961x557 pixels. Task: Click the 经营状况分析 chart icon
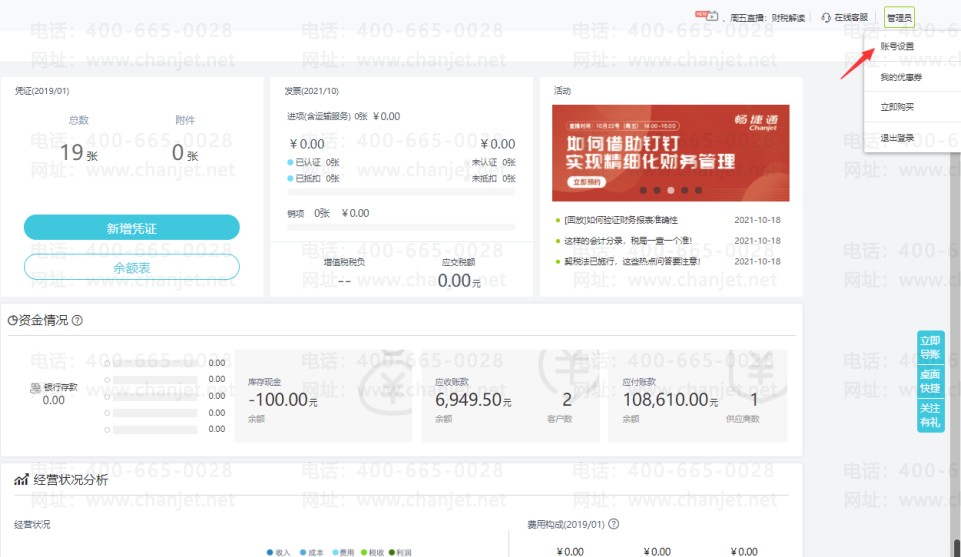(21, 480)
